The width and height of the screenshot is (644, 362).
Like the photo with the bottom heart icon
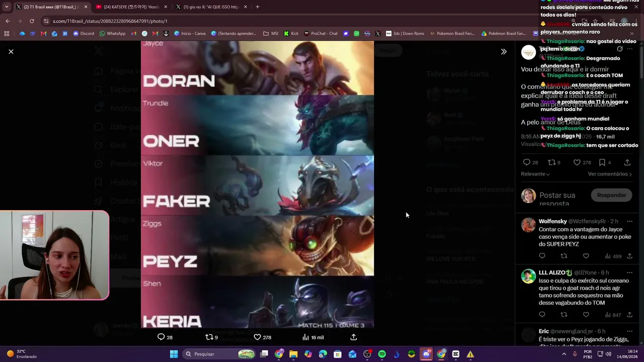(x=257, y=337)
